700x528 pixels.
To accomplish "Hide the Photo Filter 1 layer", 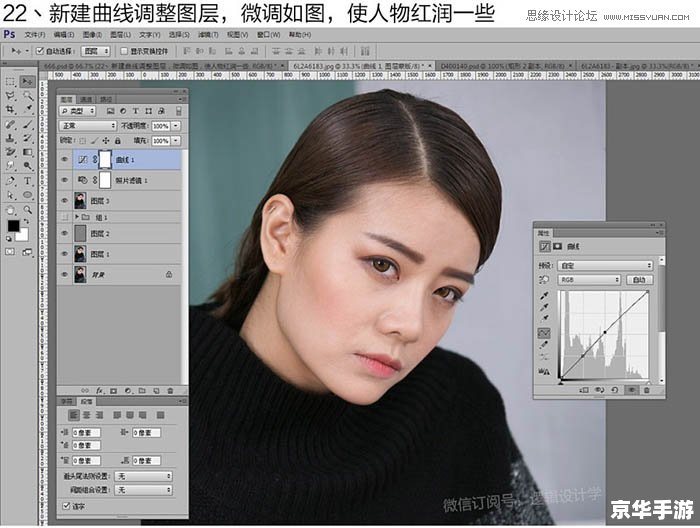I will (x=65, y=180).
